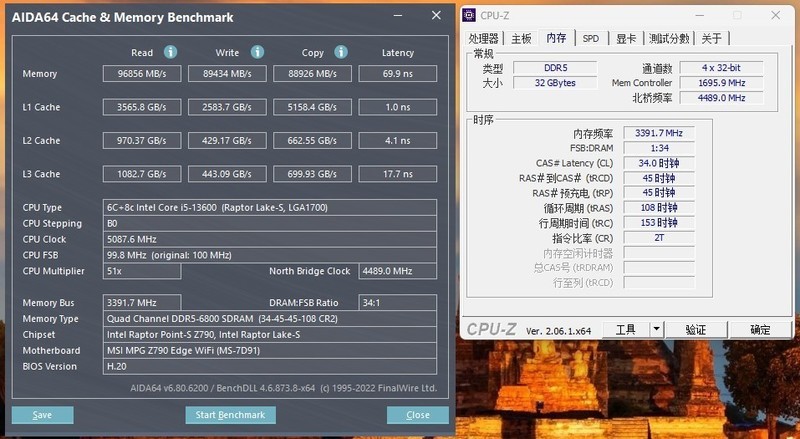Click the DRAM:FSB Ratio value 34:1
This screenshot has height=439, width=800.
point(397,303)
